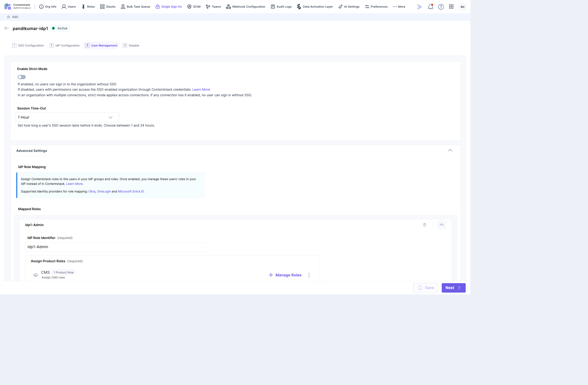Select Single Sign On nav item
This screenshot has height=385, width=588.
tap(168, 7)
